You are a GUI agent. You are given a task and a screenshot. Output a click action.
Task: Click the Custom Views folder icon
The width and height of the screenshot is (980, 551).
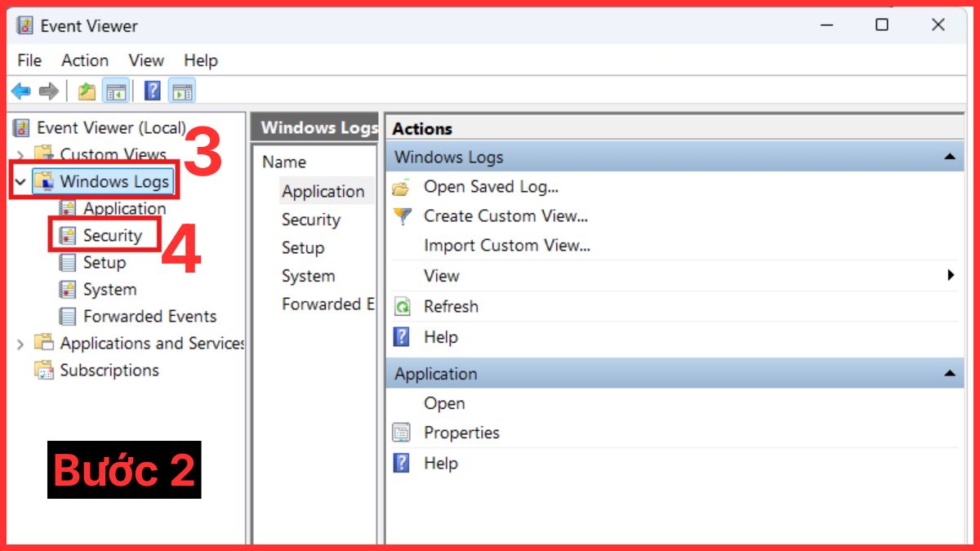click(x=44, y=154)
